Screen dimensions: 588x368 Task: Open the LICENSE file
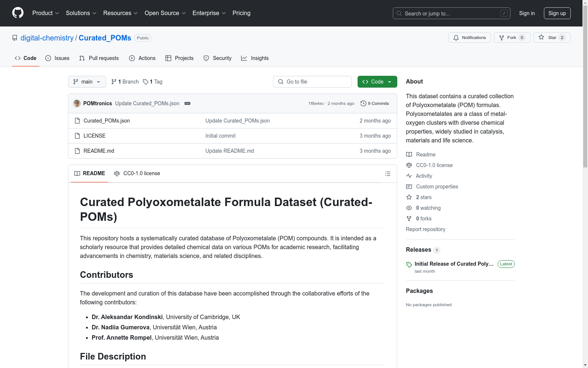[x=94, y=136]
